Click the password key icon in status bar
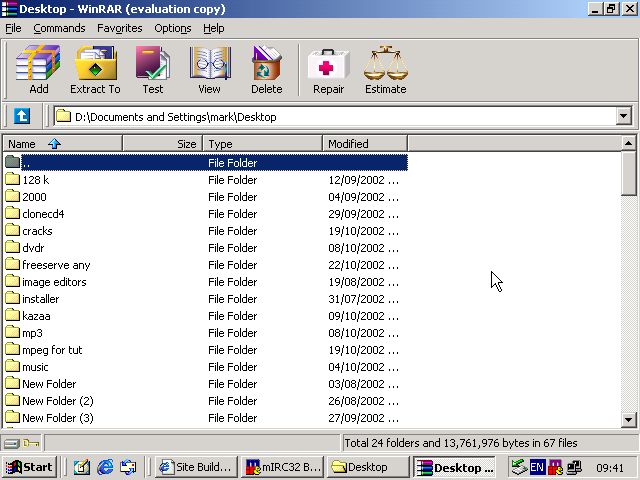Image resolution: width=640 pixels, height=480 pixels. click(31, 443)
